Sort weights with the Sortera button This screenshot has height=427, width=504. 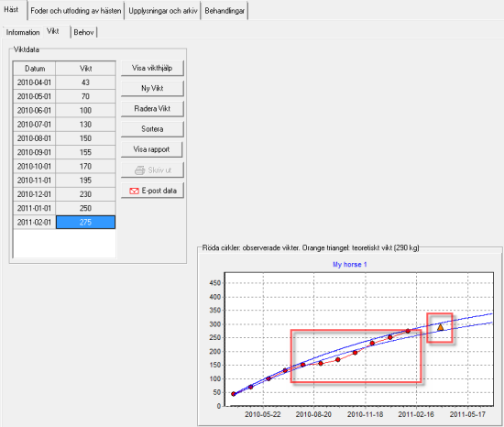pyautogui.click(x=152, y=129)
